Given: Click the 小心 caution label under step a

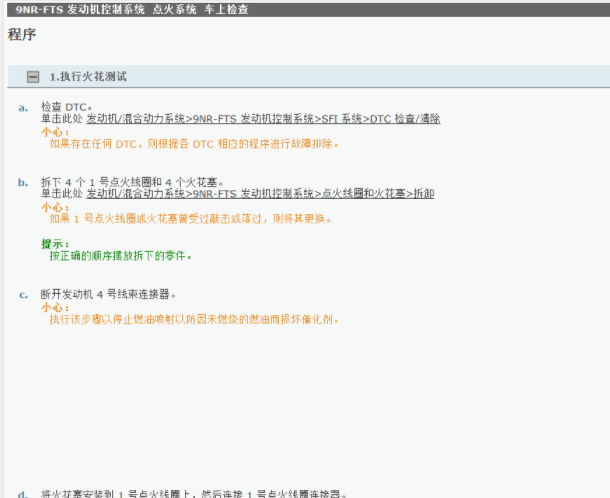Looking at the screenshot, I should (x=55, y=131).
